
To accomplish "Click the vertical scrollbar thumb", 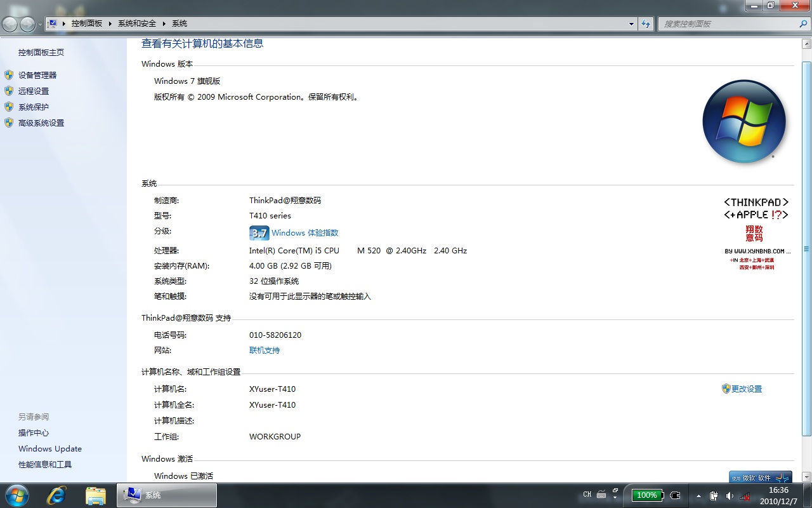I will click(x=806, y=248).
